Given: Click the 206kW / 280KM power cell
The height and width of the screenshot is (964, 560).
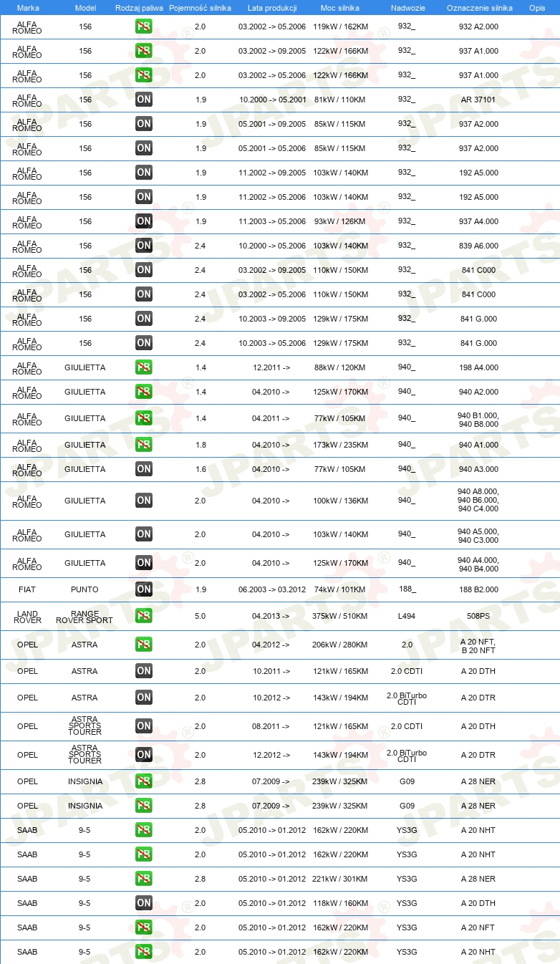Looking at the screenshot, I should point(339,645).
